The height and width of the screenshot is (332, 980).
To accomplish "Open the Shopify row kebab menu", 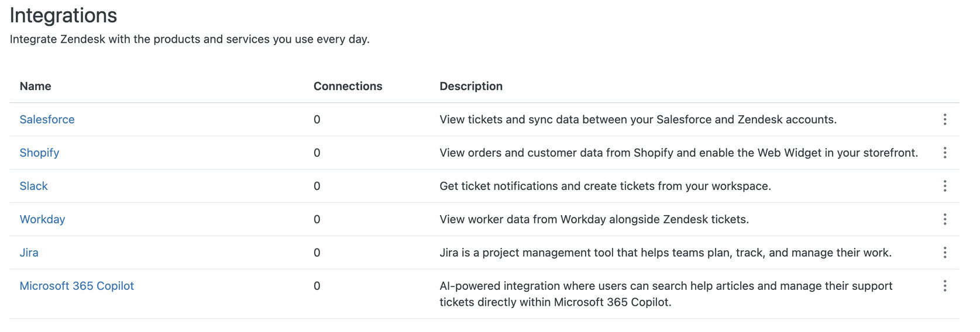I will [944, 153].
